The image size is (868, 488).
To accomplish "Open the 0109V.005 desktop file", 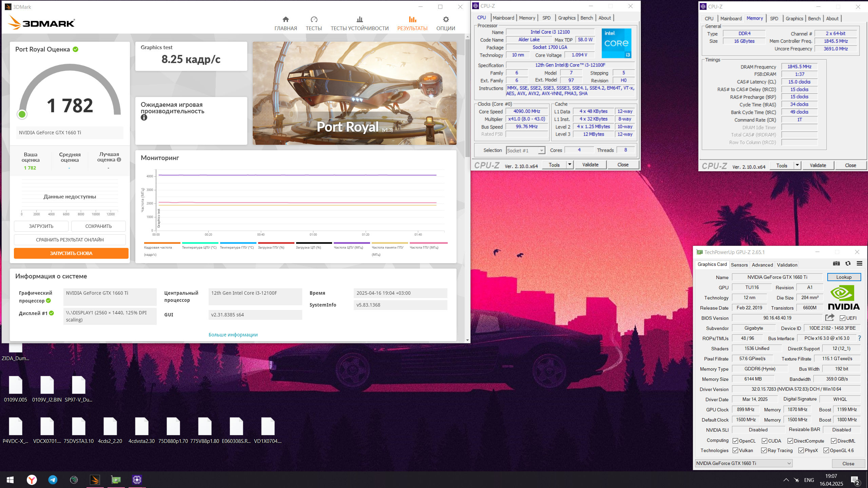I will pyautogui.click(x=16, y=389).
